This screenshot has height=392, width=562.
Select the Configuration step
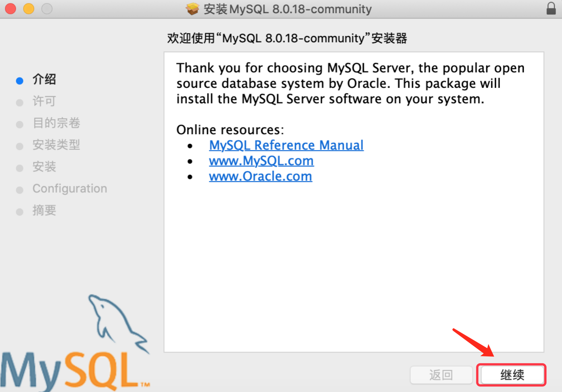70,188
